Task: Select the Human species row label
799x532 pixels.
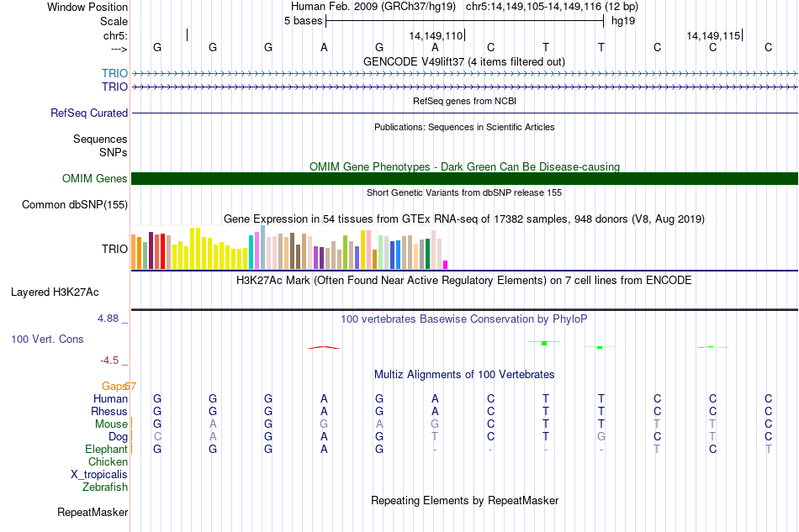Action: [110, 398]
